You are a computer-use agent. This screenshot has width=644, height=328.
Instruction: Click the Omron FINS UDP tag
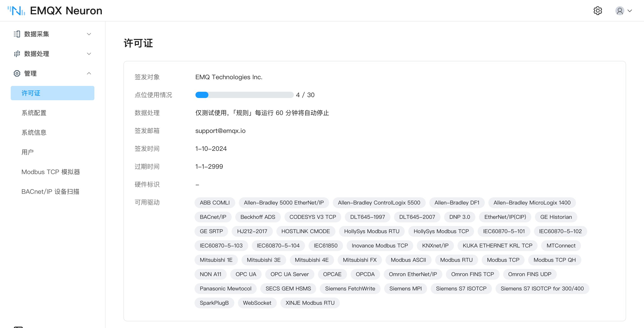pyautogui.click(x=530, y=274)
